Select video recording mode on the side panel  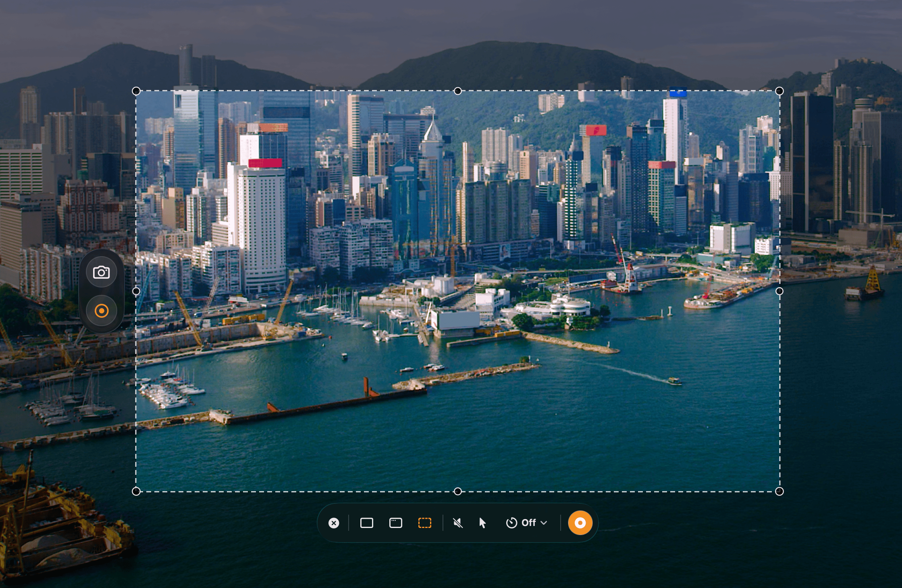tap(102, 311)
